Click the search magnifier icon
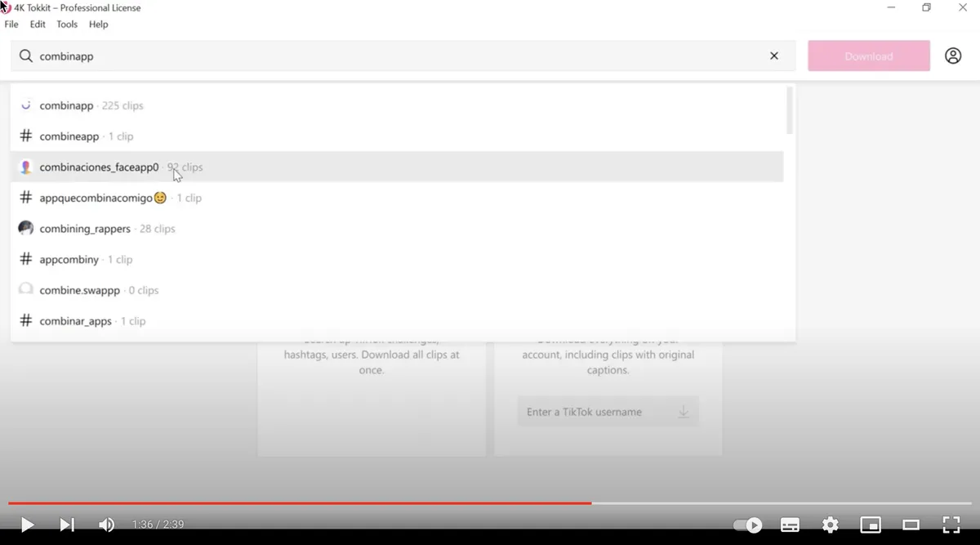Viewport: 980px width, 545px height. 26,56
